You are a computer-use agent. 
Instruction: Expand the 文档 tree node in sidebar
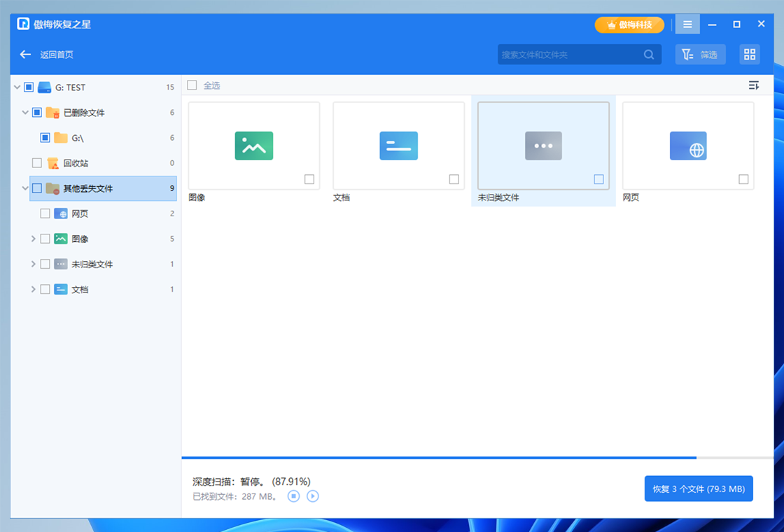[x=33, y=289]
